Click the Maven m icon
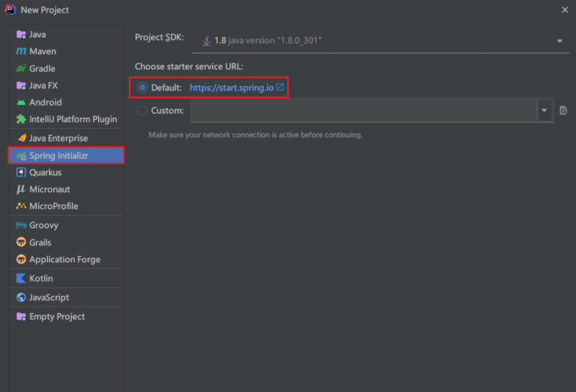576x392 pixels. coord(21,51)
